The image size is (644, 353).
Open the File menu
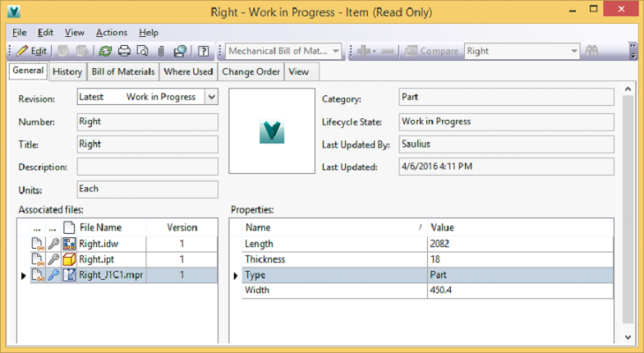(19, 33)
